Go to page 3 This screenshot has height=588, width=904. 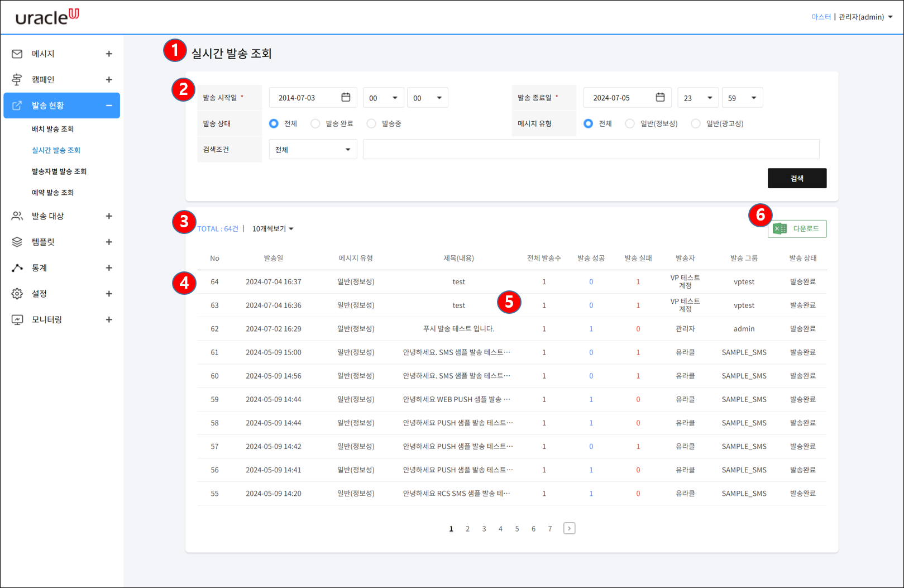pyautogui.click(x=484, y=529)
